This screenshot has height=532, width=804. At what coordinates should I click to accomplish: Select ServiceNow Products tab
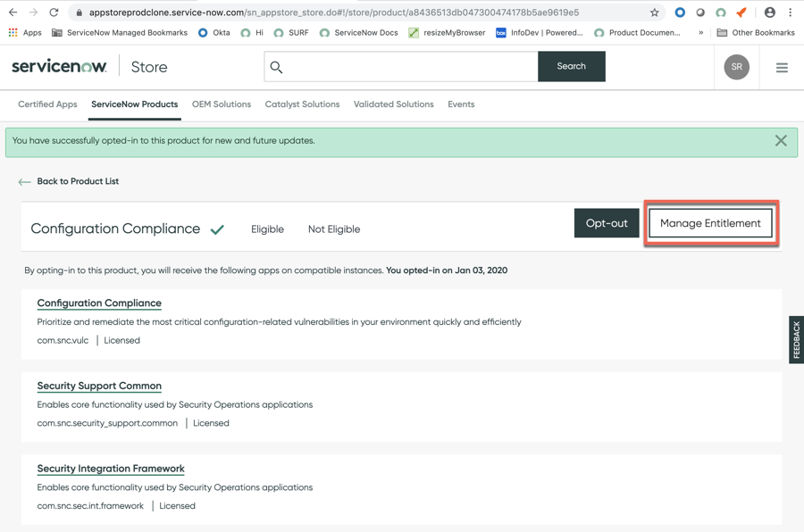pyautogui.click(x=134, y=104)
